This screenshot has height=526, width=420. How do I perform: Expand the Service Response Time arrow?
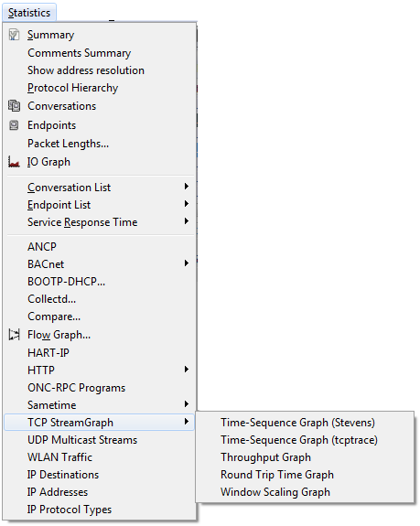tap(187, 221)
